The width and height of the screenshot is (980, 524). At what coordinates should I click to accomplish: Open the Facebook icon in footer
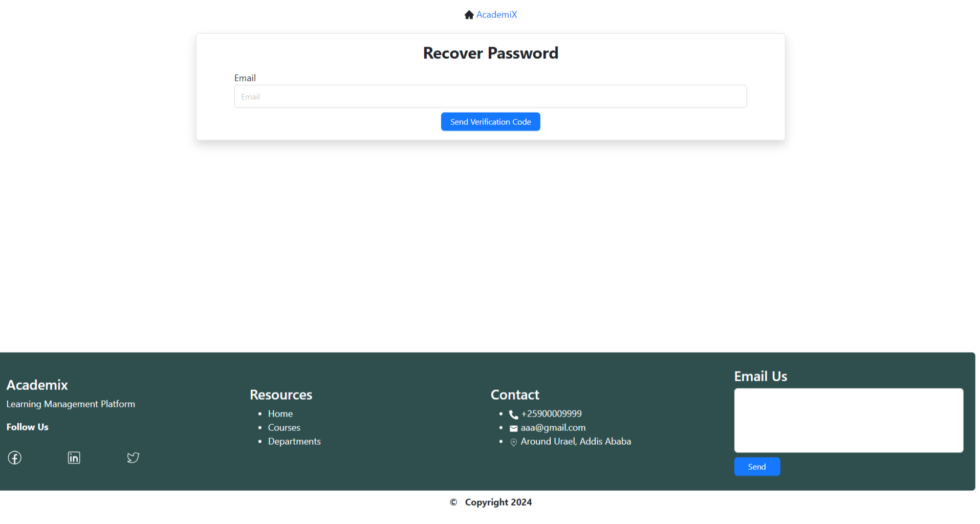[15, 457]
